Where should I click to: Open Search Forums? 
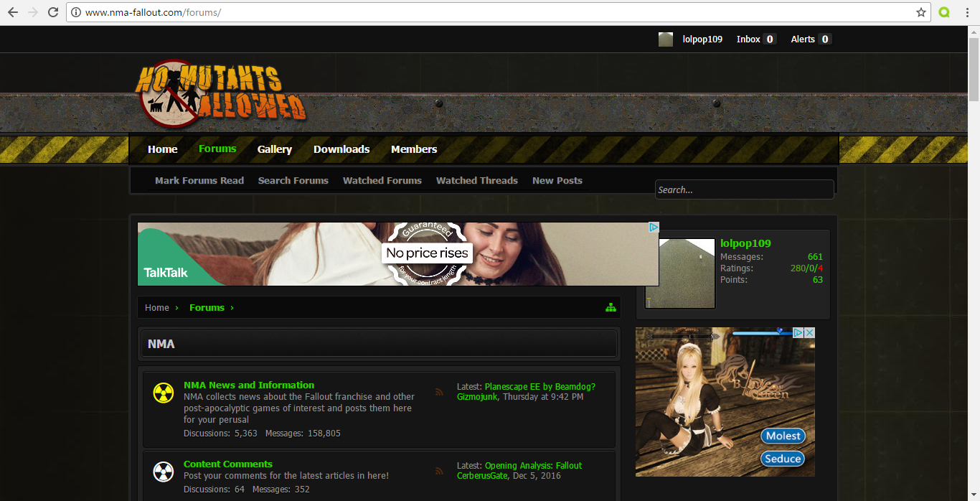293,181
